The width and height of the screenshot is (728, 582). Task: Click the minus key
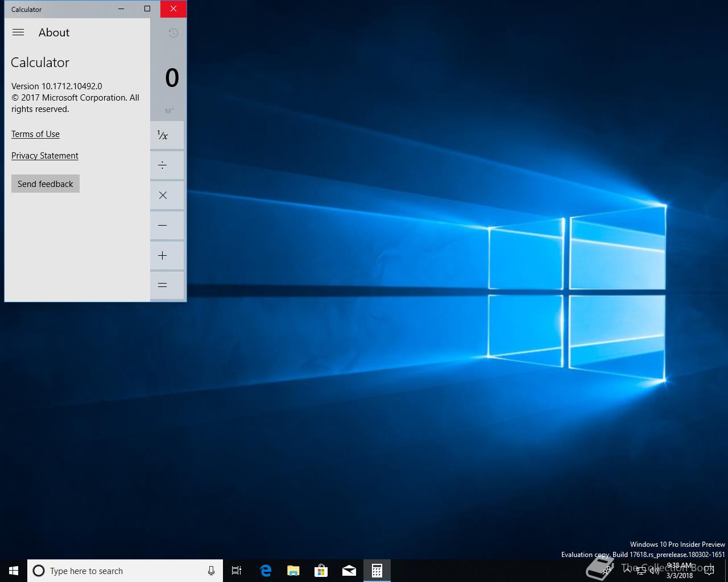pyautogui.click(x=167, y=226)
